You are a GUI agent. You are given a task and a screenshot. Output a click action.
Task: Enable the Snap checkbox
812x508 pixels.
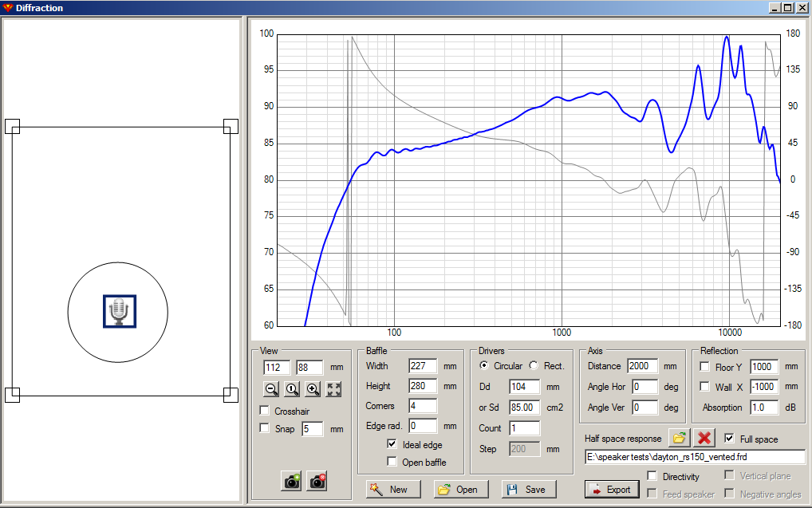(265, 428)
